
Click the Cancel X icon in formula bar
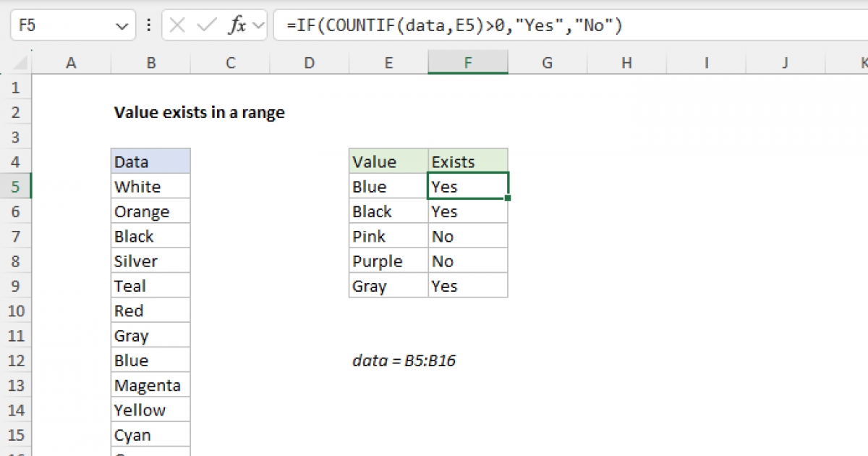pyautogui.click(x=177, y=26)
